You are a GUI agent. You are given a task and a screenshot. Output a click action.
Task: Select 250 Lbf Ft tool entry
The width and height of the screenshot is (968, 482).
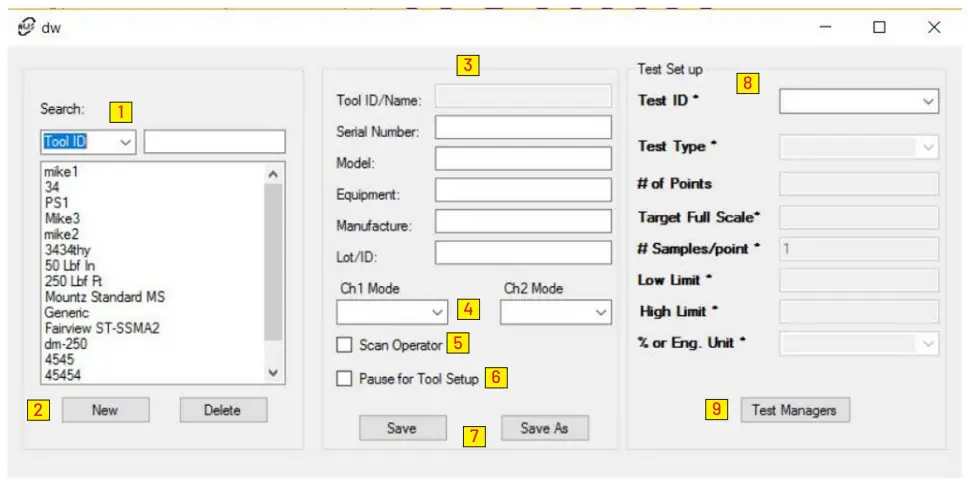pos(73,281)
